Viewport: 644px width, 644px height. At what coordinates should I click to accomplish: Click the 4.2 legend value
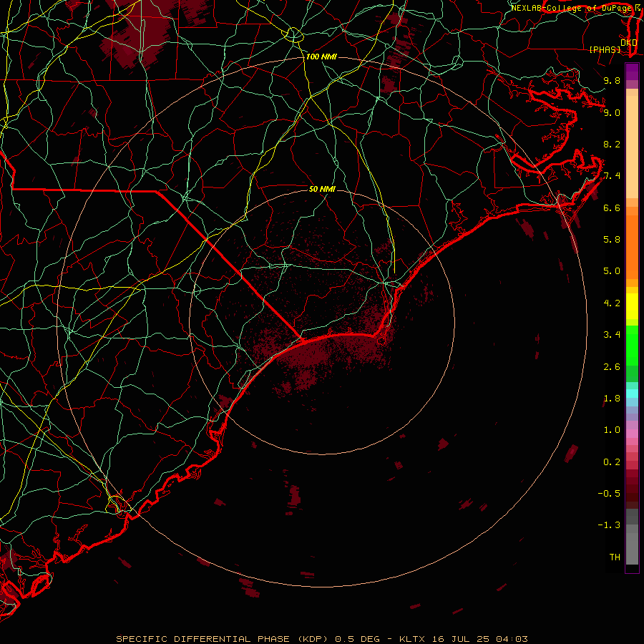tap(612, 303)
